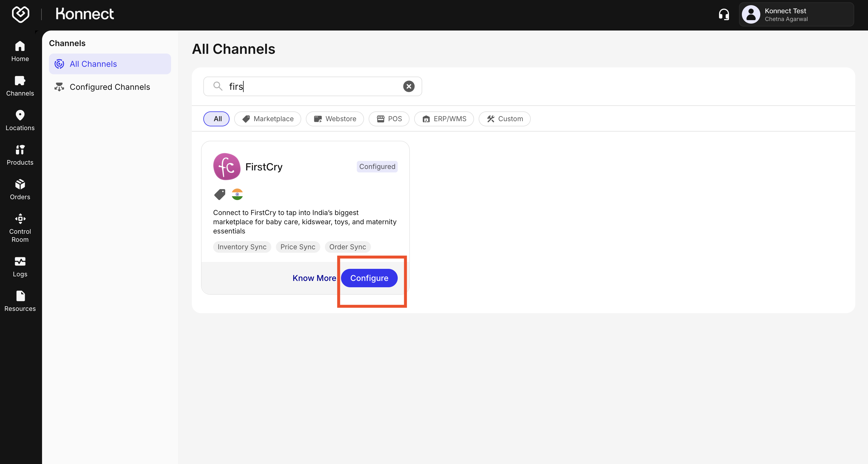This screenshot has height=464, width=868.
Task: Select the All filter chip
Action: coord(216,119)
